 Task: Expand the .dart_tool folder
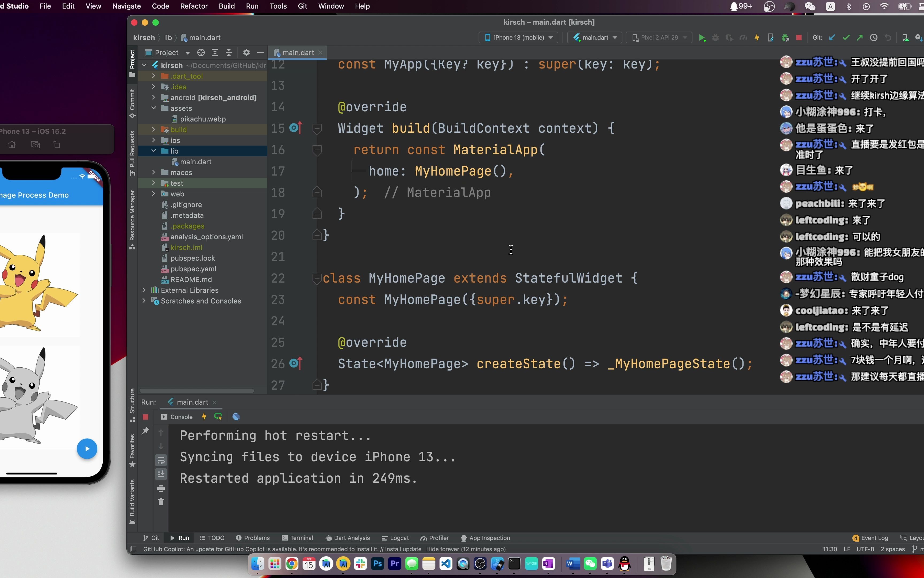[153, 76]
